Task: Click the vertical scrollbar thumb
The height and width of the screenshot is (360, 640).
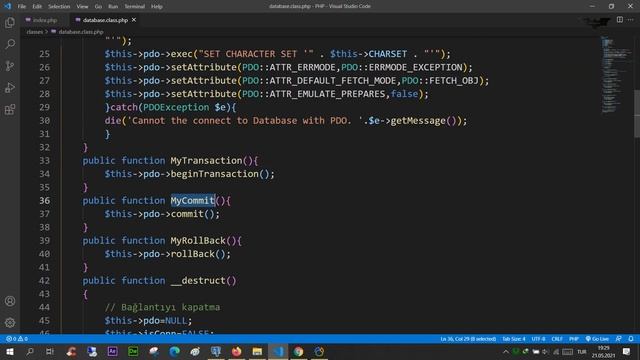Action: coord(637,114)
